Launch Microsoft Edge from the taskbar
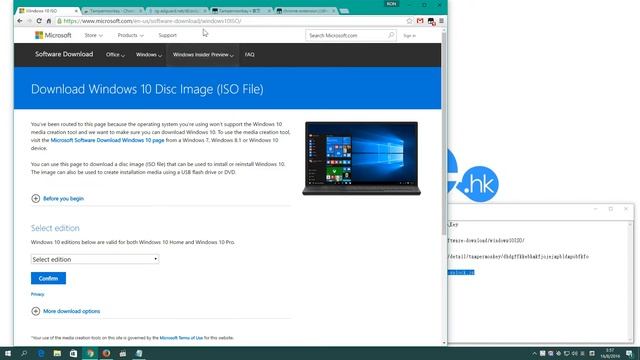 click(41, 353)
